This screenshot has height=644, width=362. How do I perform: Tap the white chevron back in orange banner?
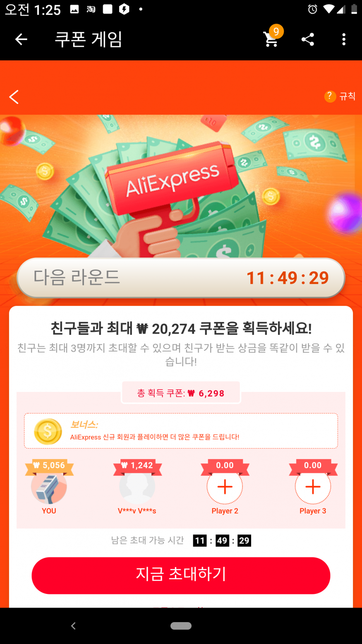pos(14,97)
